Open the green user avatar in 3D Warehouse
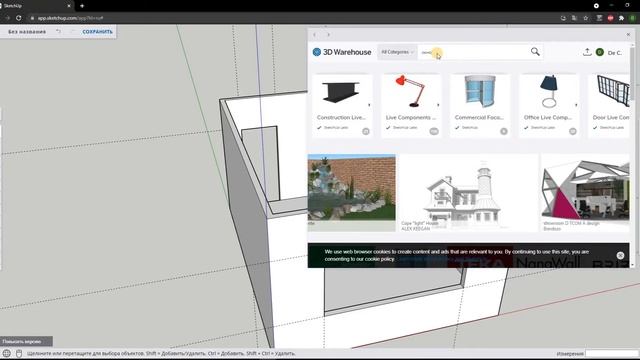640x360 pixels. (600, 52)
